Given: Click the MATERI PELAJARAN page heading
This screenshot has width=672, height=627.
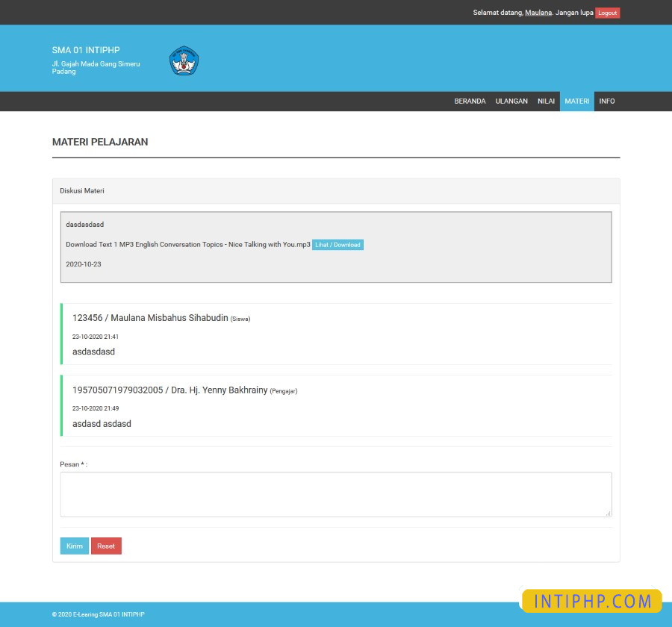Looking at the screenshot, I should [x=99, y=142].
